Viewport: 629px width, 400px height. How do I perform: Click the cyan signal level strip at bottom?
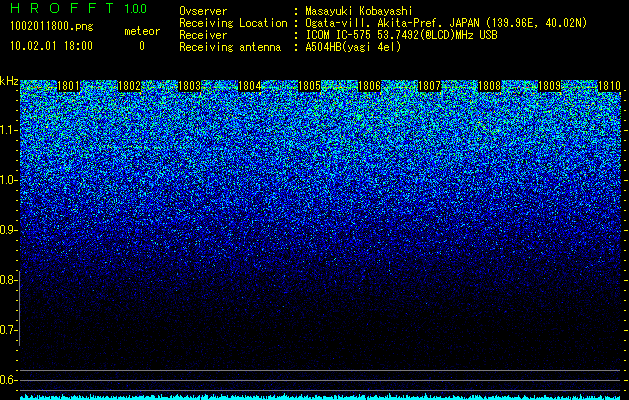pyautogui.click(x=321, y=397)
